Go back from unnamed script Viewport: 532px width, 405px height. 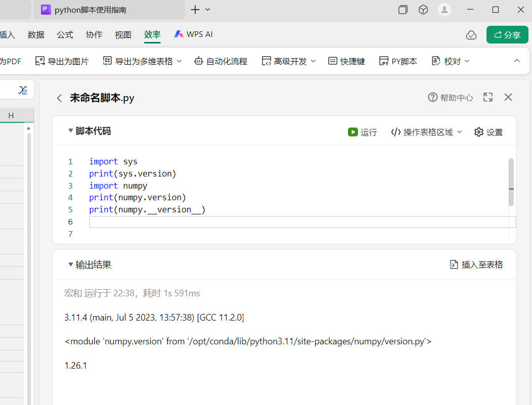pyautogui.click(x=59, y=98)
